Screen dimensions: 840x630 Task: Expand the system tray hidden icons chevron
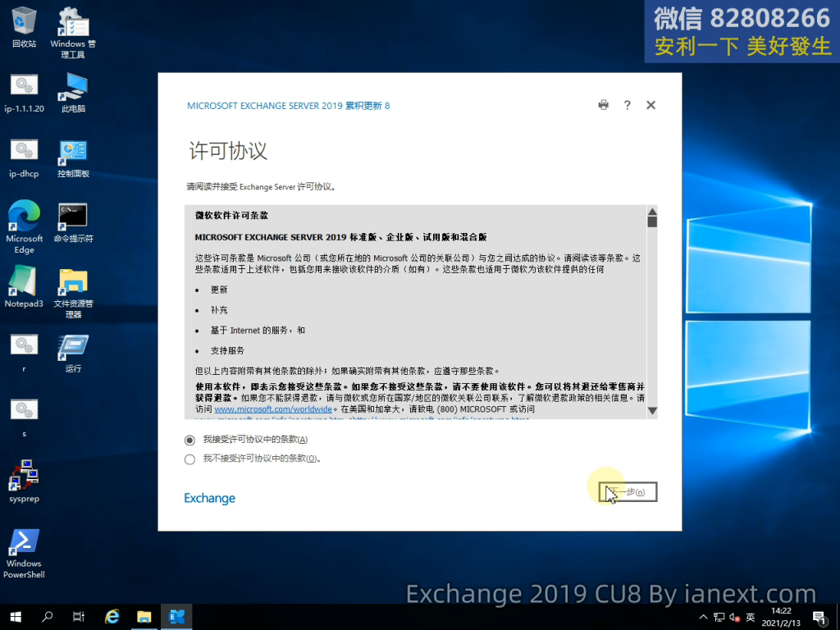coord(703,617)
